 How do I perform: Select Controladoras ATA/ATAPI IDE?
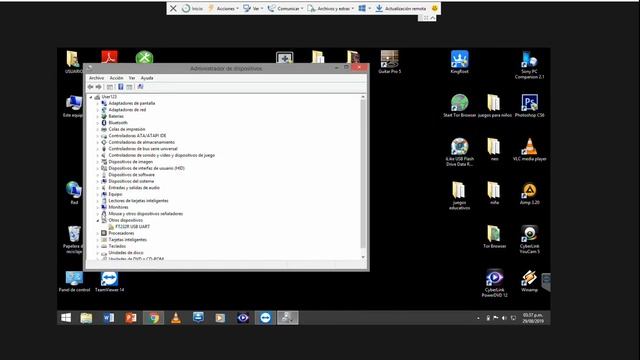[137, 136]
